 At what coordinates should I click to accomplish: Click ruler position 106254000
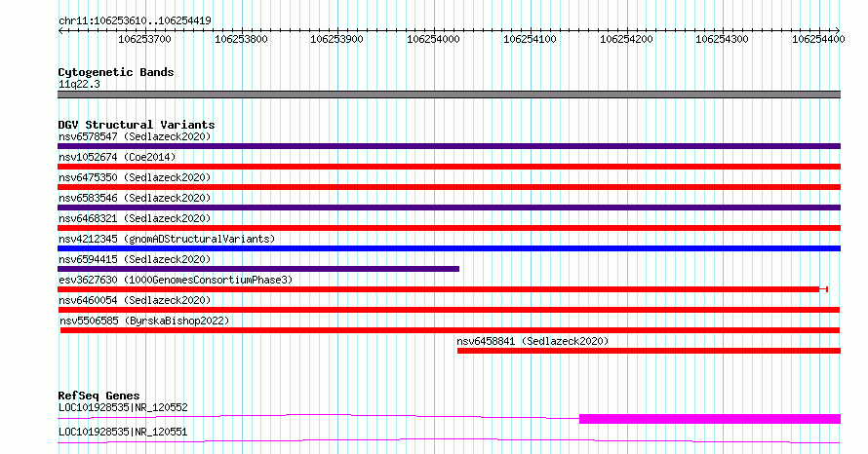433,39
